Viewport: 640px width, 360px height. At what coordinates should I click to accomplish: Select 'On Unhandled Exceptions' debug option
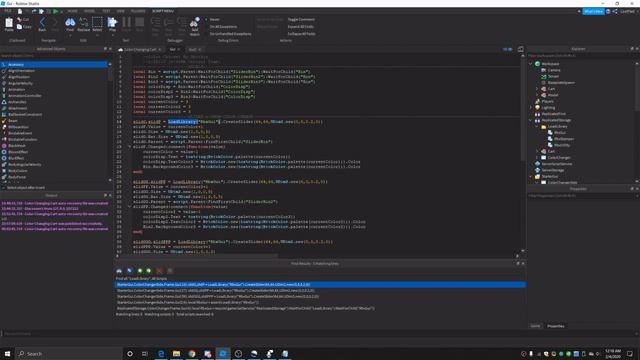(230, 34)
